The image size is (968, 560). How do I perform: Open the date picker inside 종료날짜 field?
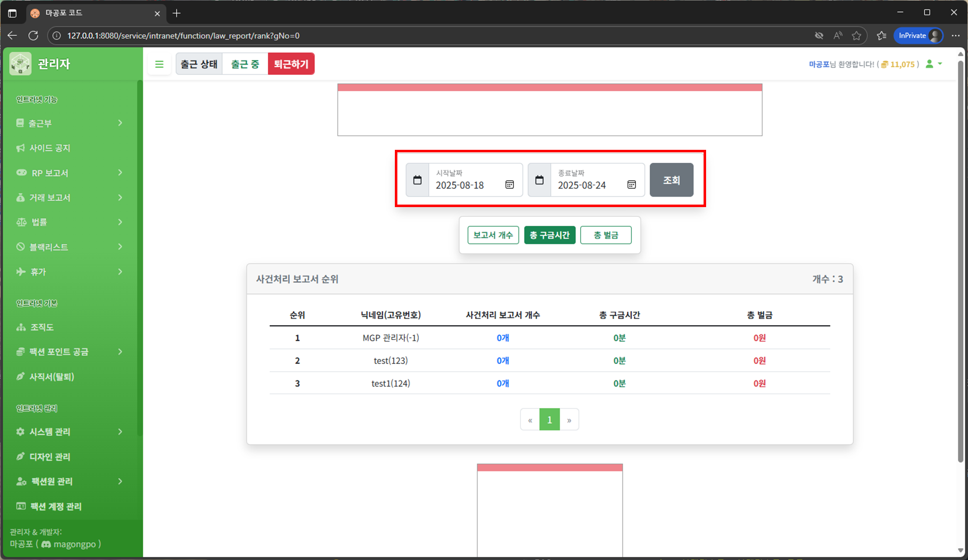(x=632, y=185)
